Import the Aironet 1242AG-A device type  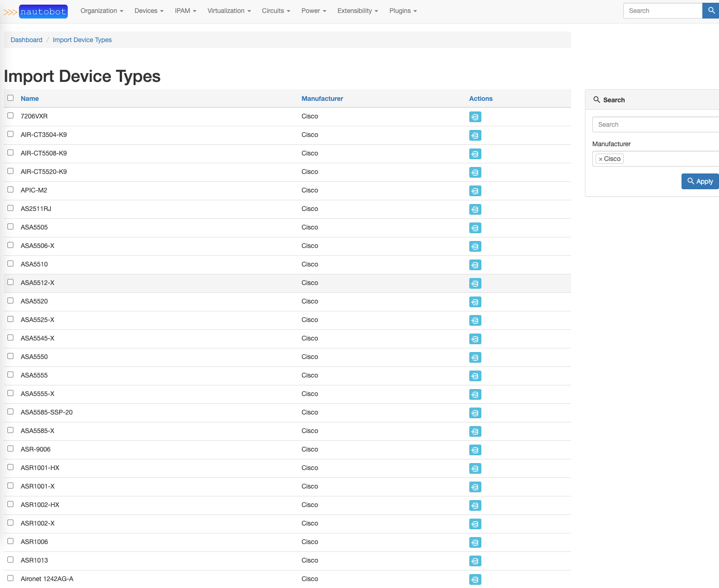click(x=475, y=579)
